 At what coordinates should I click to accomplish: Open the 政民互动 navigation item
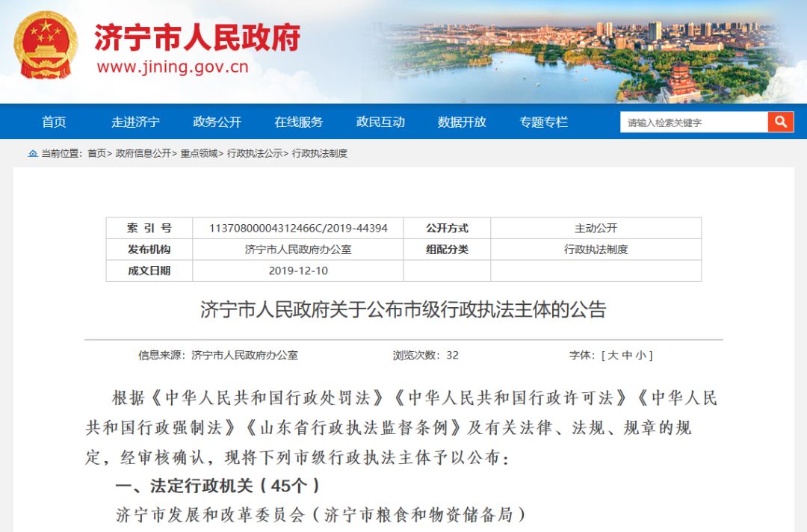tap(380, 122)
